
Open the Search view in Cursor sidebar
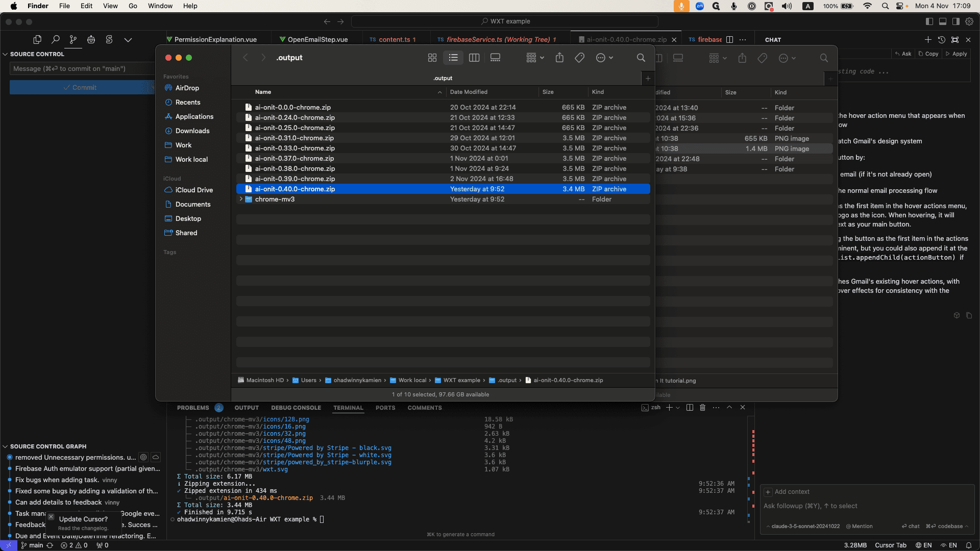55,40
